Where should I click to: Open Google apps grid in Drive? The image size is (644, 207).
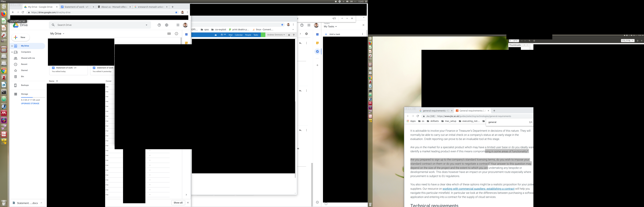pyautogui.click(x=178, y=25)
